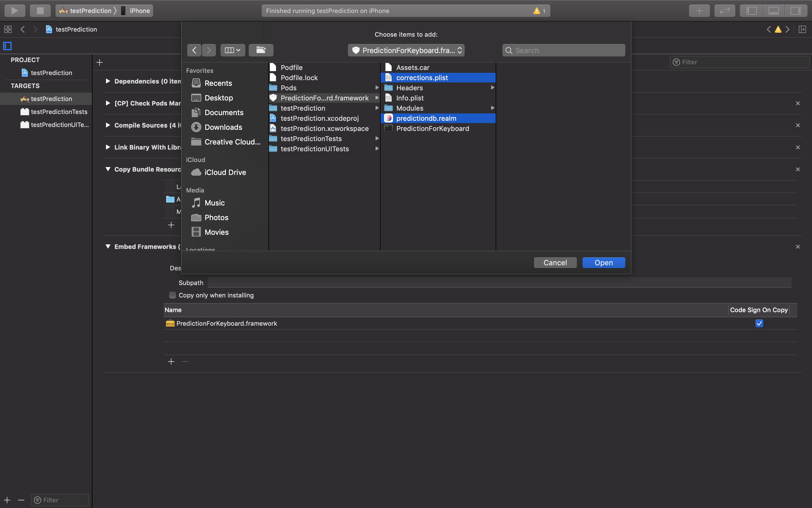Screen dimensions: 812x508
Task: Click the yellow issue triangle in jump bar
Action: pyautogui.click(x=778, y=29)
